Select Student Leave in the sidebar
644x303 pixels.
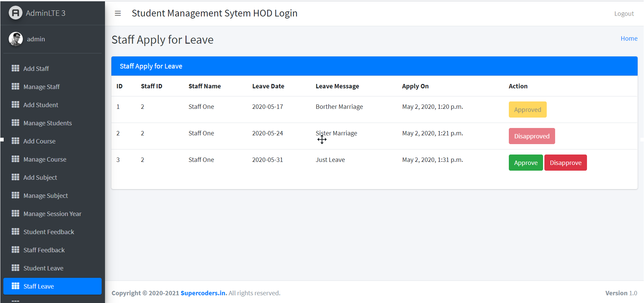(x=43, y=268)
